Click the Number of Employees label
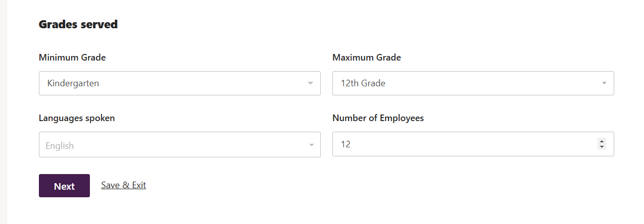 pyautogui.click(x=378, y=118)
